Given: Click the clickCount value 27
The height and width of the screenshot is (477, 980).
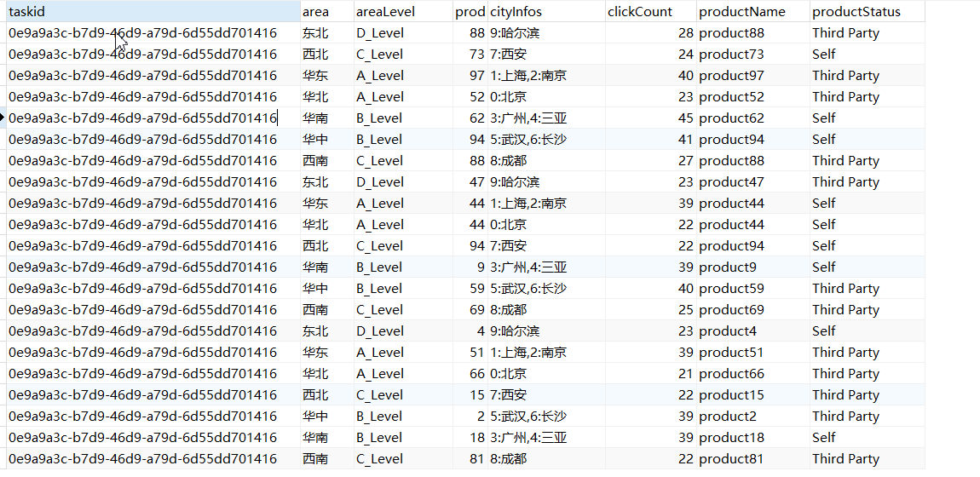Looking at the screenshot, I should tap(650, 160).
